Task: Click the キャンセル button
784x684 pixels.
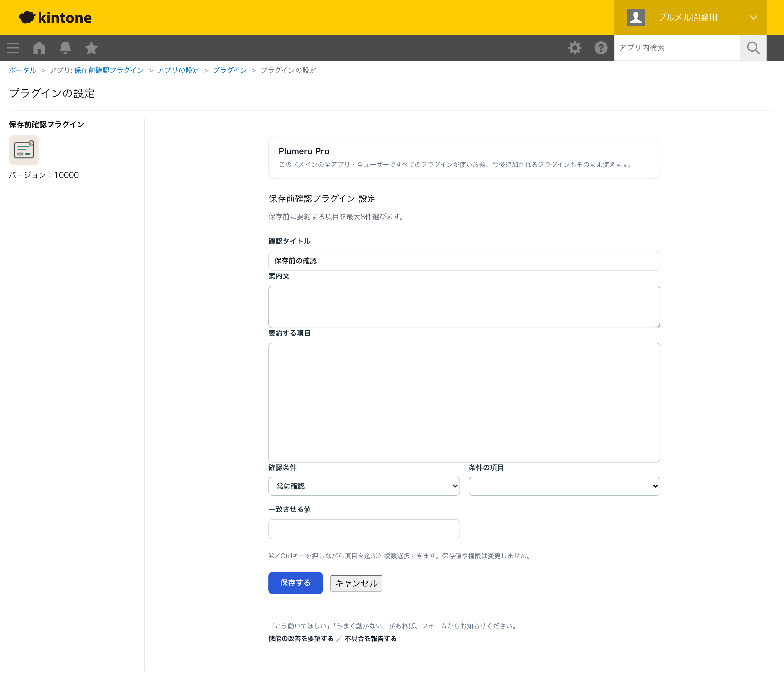Action: click(x=356, y=583)
